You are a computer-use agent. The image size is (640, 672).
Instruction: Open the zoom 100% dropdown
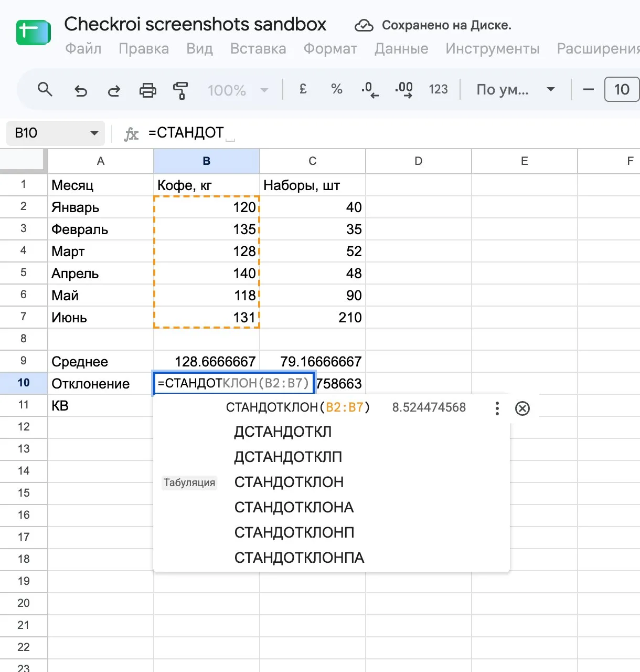pyautogui.click(x=238, y=90)
